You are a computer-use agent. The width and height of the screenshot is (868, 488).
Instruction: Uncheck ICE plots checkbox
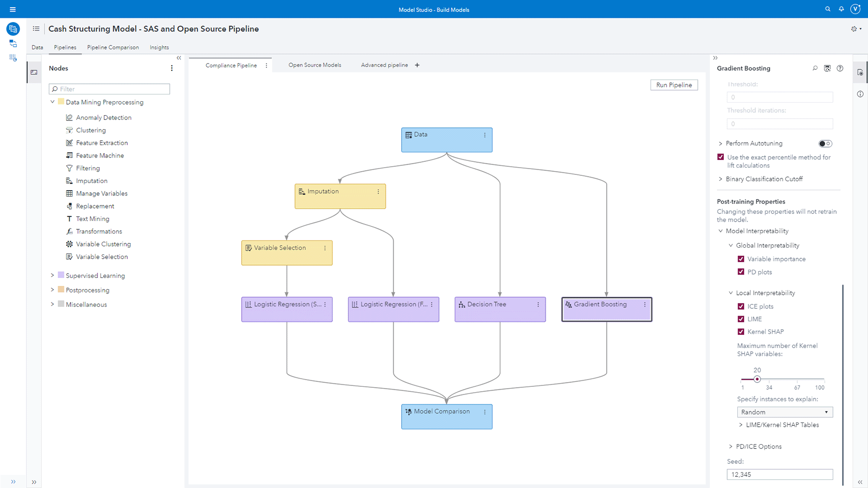click(x=741, y=306)
